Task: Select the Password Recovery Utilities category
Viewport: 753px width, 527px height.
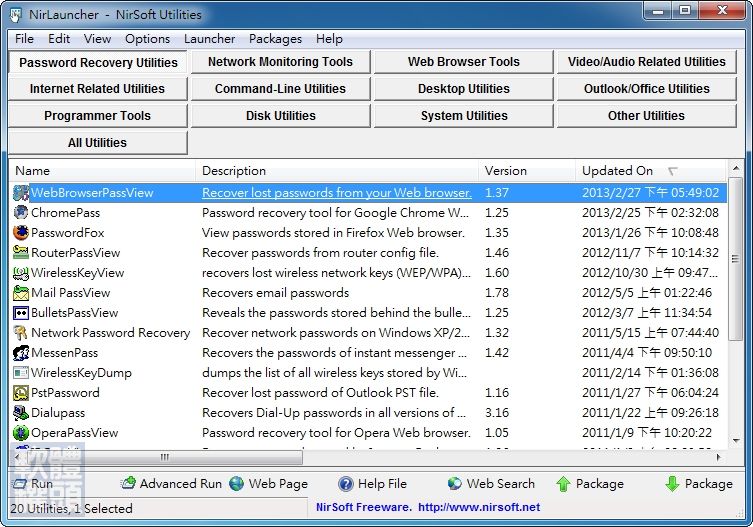Action: 98,62
